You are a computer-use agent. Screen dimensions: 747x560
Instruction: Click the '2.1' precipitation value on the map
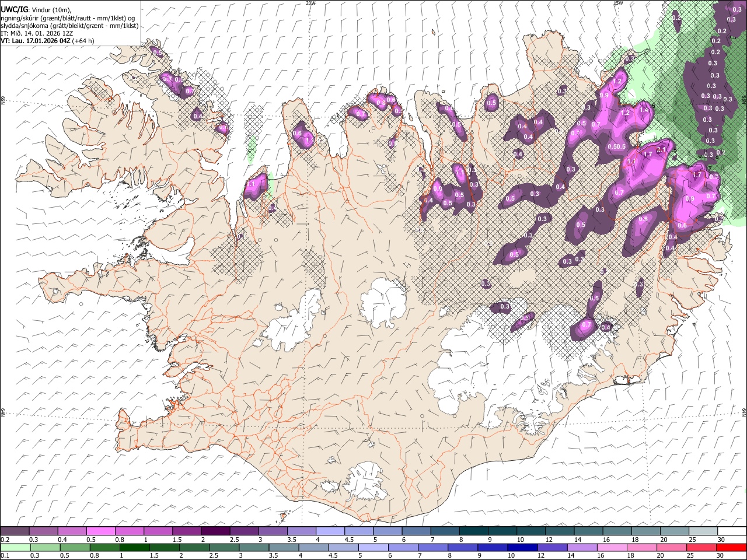(x=661, y=150)
